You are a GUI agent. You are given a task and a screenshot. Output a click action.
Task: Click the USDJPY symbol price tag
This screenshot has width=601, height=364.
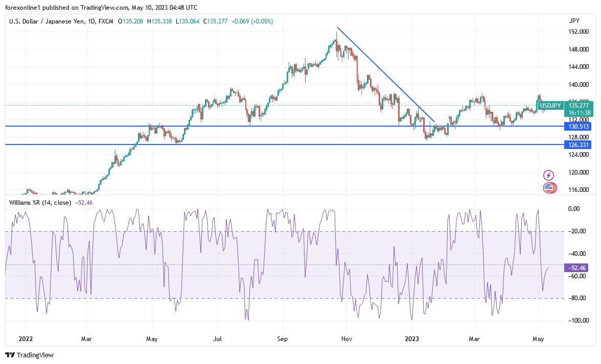pyautogui.click(x=551, y=106)
